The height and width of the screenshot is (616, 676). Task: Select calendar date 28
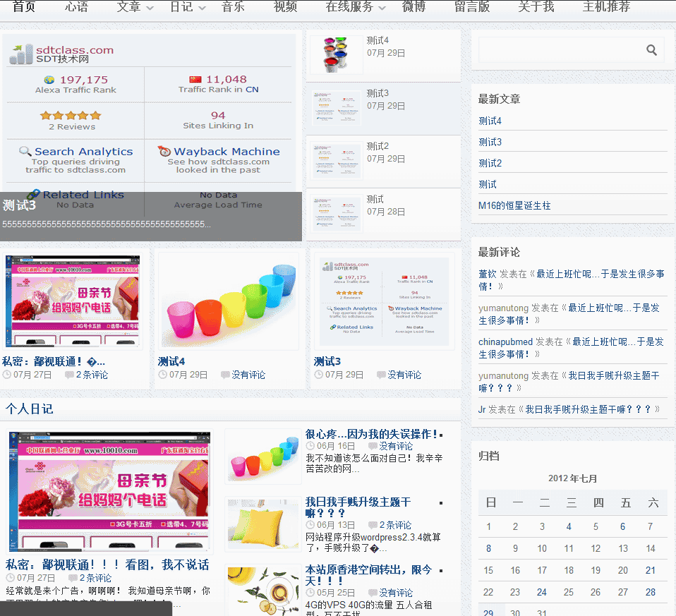point(650,592)
